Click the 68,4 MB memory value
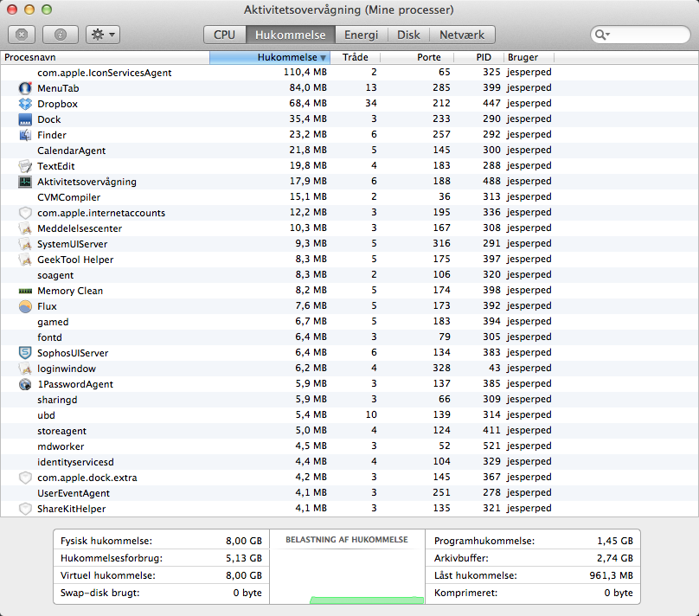This screenshot has height=616, width=699. [308, 103]
